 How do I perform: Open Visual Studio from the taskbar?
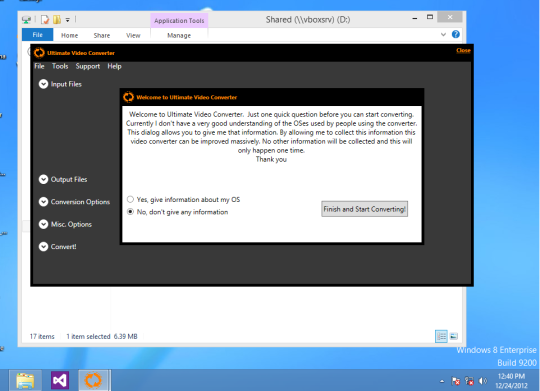(60, 381)
